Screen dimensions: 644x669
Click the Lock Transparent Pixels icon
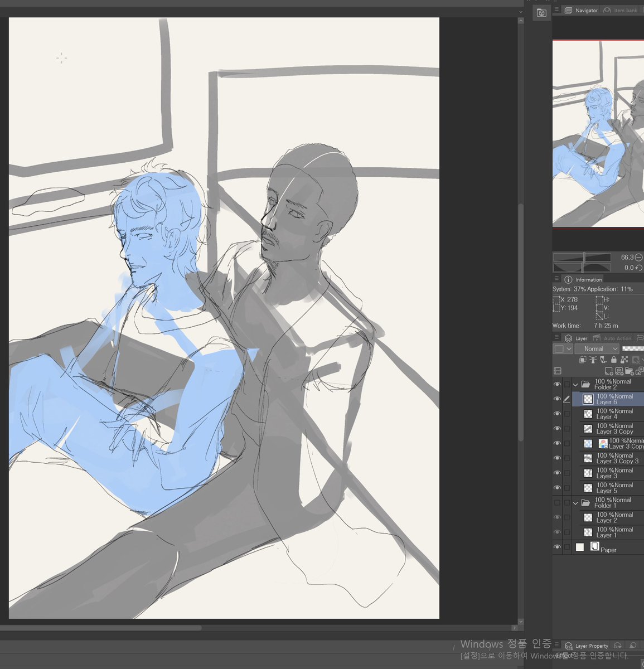click(x=623, y=360)
